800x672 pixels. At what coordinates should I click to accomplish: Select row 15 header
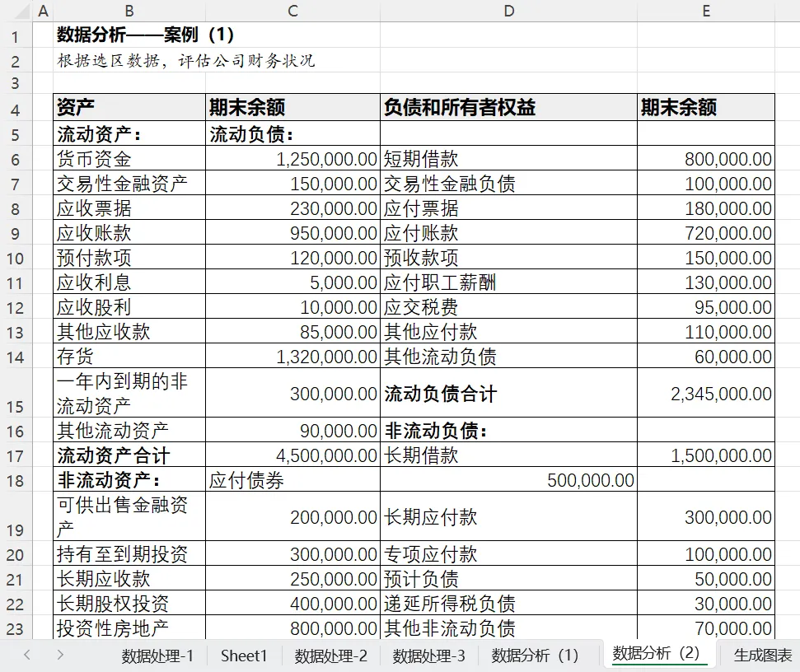[x=16, y=394]
